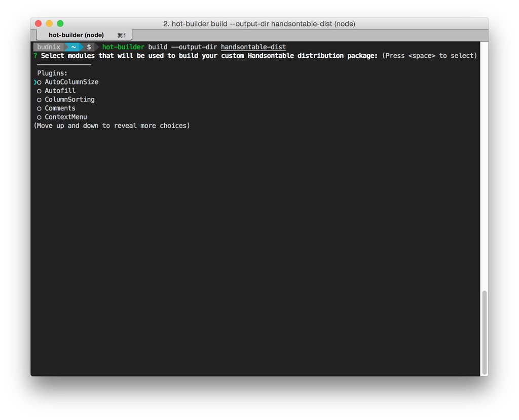Click the ContextMenu text label
The height and width of the screenshot is (420, 519).
[x=66, y=117]
